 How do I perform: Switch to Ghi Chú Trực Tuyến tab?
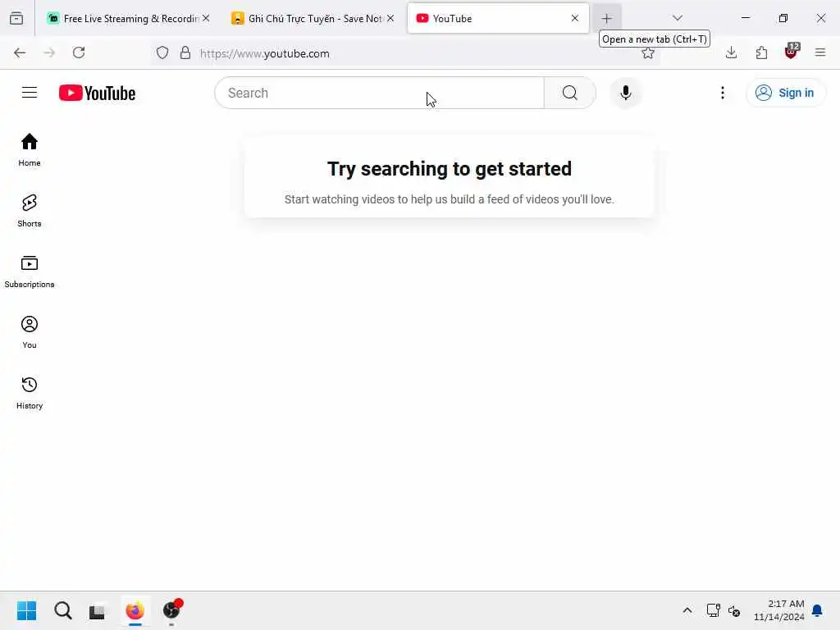[313, 18]
